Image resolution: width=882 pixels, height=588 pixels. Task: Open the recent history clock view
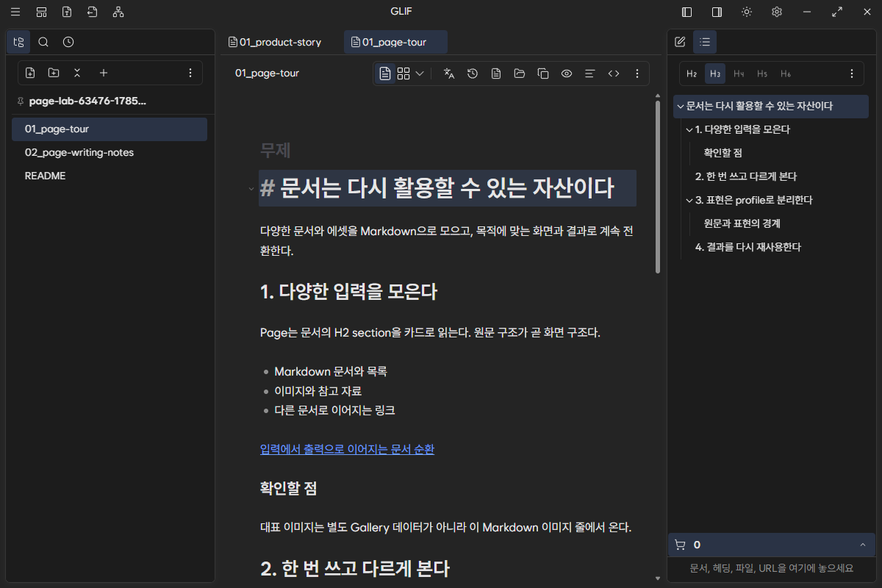click(68, 42)
